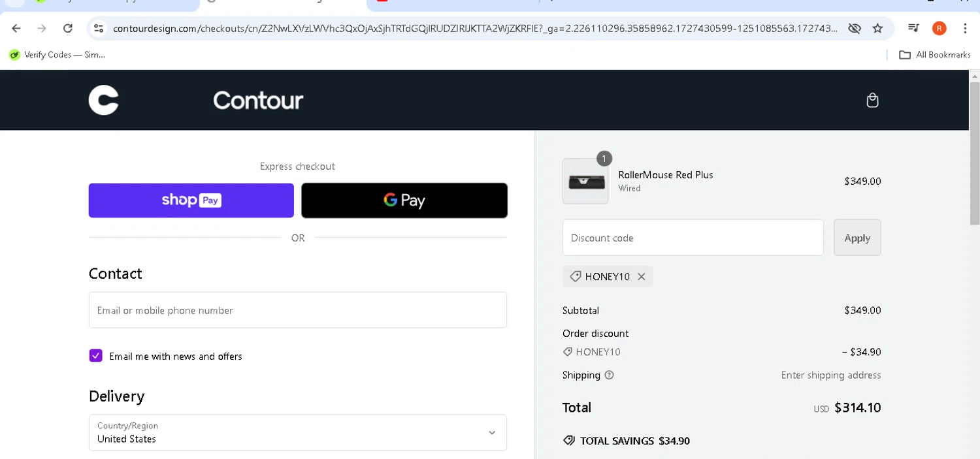The width and height of the screenshot is (980, 459).
Task: Expand the Country/Region dropdown
Action: coord(298,432)
